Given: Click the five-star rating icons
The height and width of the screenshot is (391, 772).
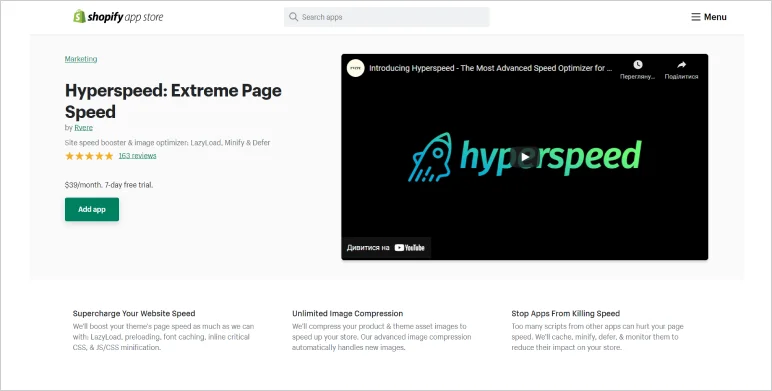Looking at the screenshot, I should pyautogui.click(x=89, y=156).
